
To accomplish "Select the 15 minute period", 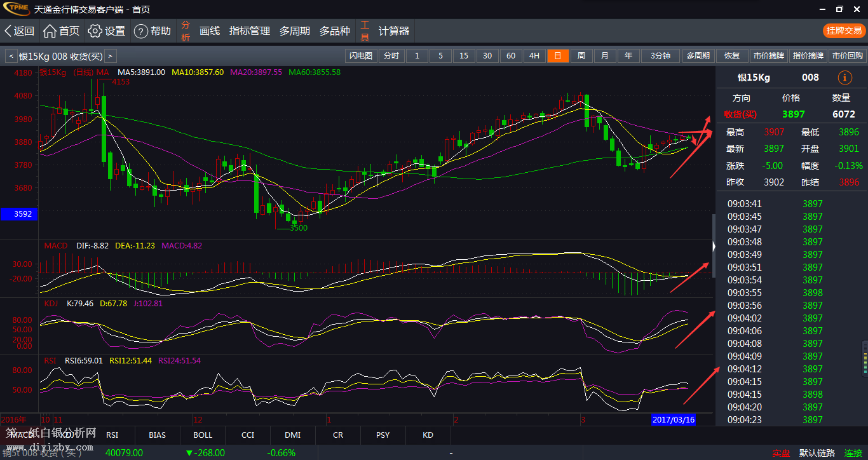I will (x=464, y=56).
